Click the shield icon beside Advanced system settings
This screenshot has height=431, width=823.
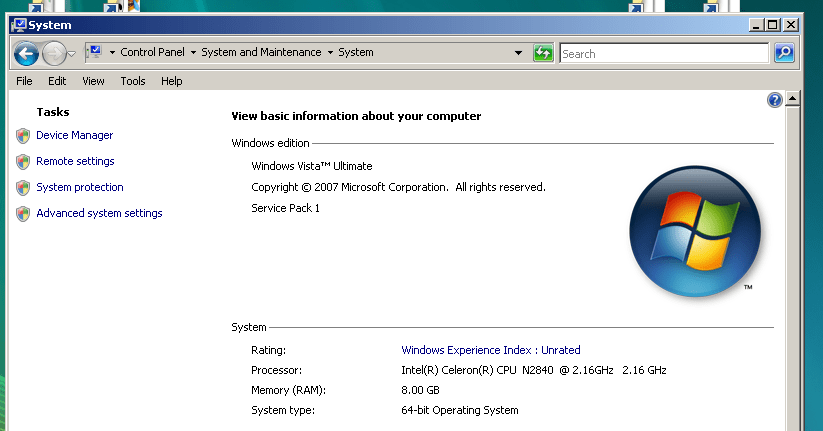(23, 214)
